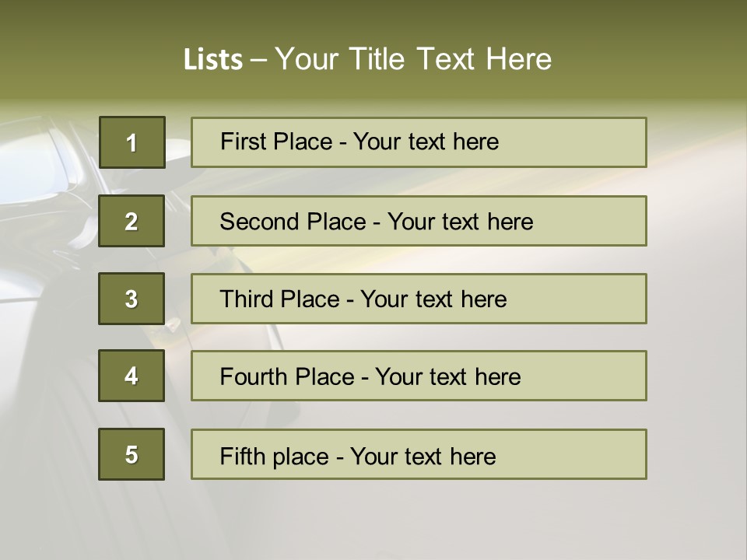The image size is (747, 560).
Task: Click the Fourth Place text bar
Action: tap(419, 376)
